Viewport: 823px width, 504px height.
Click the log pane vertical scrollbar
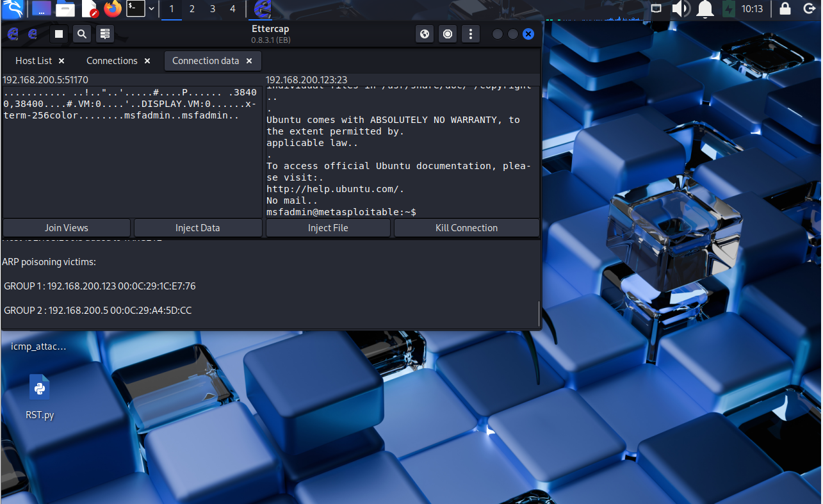pos(539,314)
